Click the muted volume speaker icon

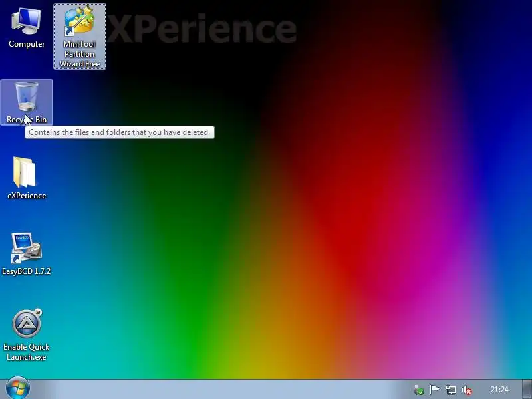467,390
